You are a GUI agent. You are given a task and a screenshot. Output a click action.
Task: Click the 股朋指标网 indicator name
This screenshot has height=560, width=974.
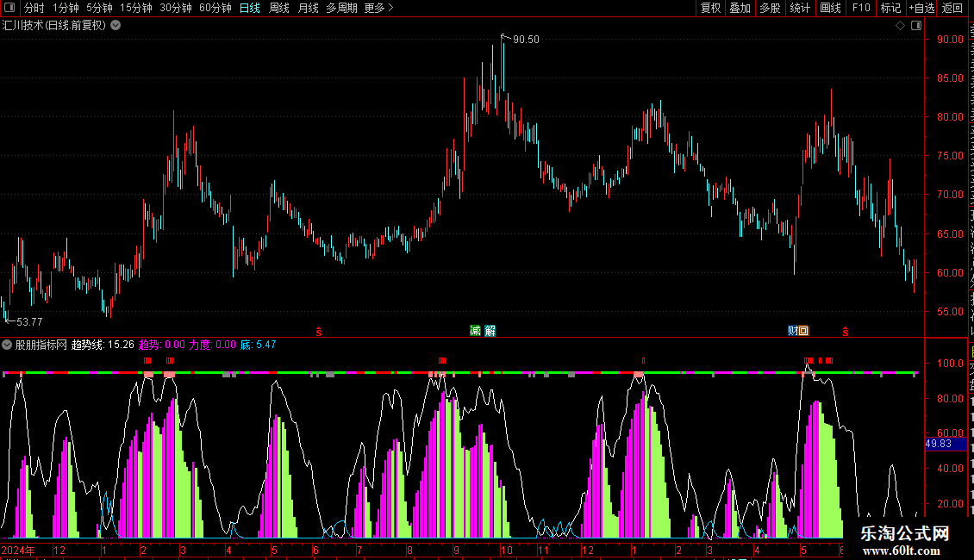point(41,345)
